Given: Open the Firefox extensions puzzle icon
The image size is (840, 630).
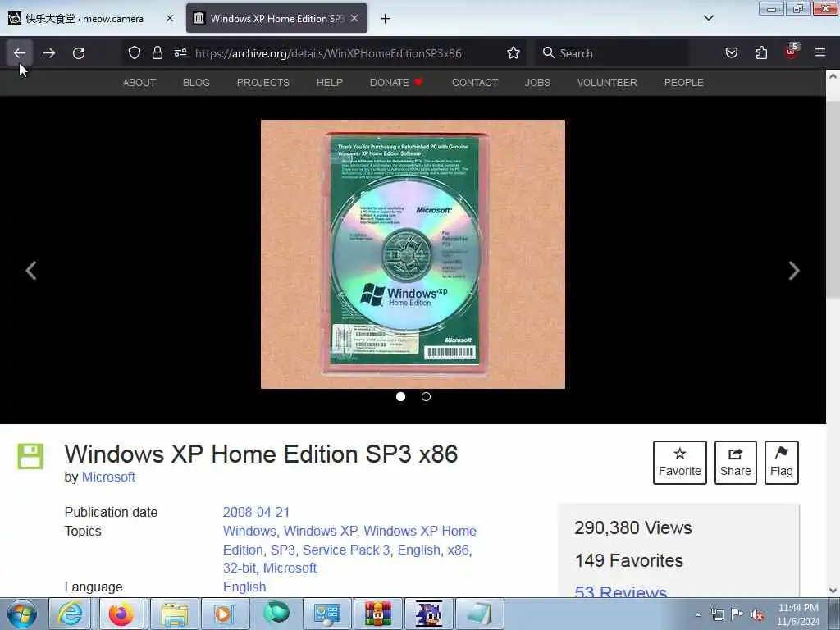Looking at the screenshot, I should tap(761, 52).
